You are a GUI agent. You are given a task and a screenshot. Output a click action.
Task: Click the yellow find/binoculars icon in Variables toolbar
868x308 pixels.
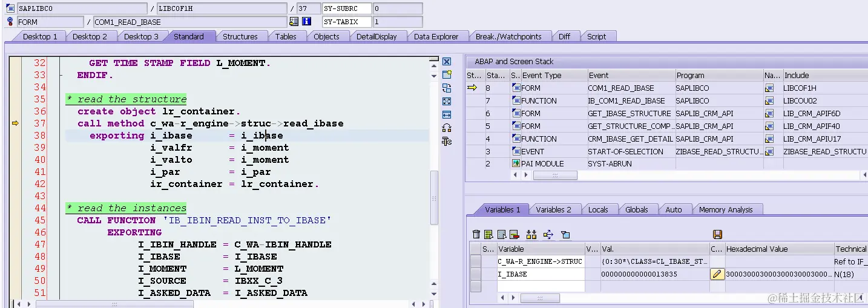click(x=531, y=234)
